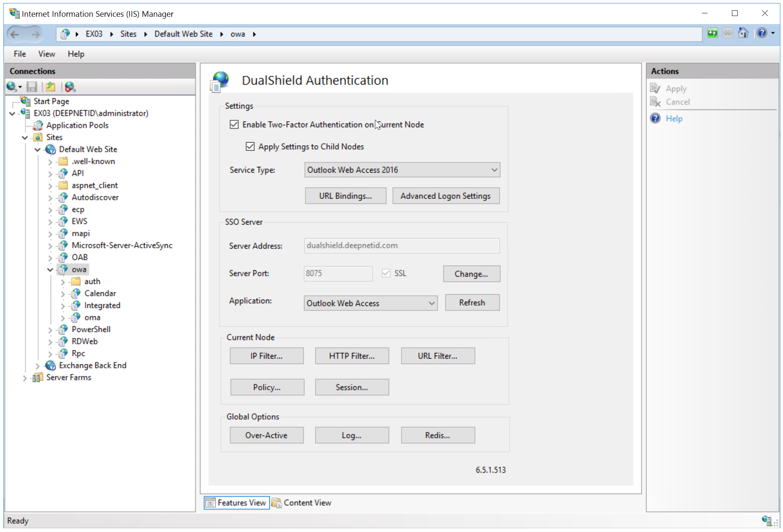Click the Server Address input field
Viewport: 783px width, 532px height.
pyautogui.click(x=402, y=246)
